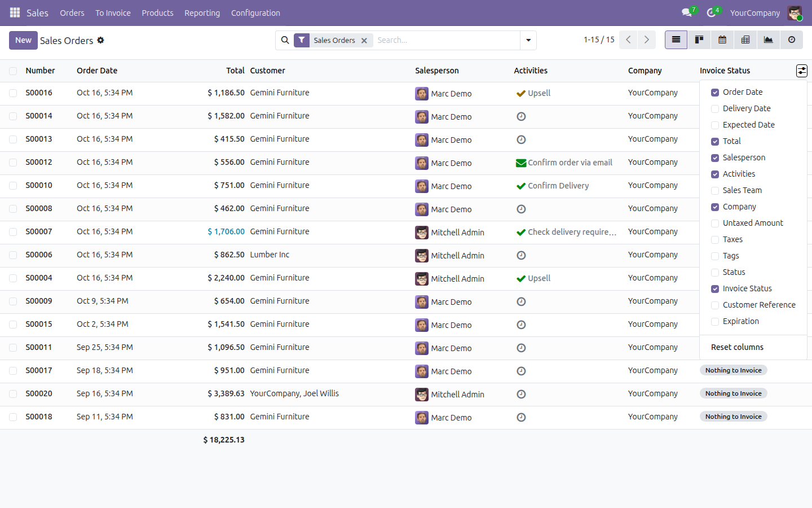Disable the Invoice Status column
Screen dimensions: 812x508
coord(715,289)
